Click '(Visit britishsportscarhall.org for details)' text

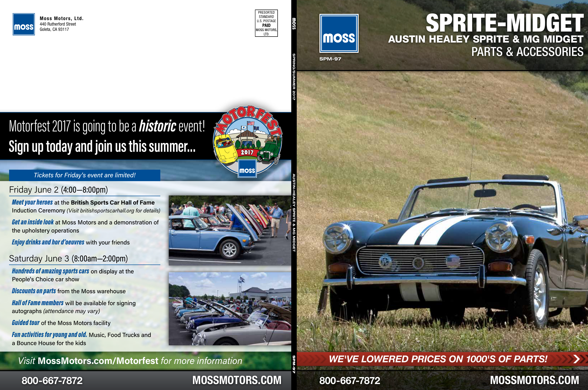[x=113, y=211]
